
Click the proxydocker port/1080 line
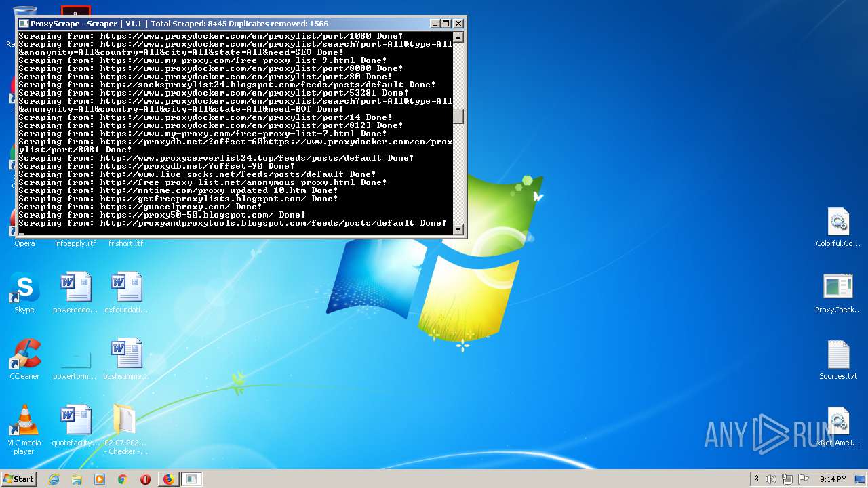pos(211,36)
